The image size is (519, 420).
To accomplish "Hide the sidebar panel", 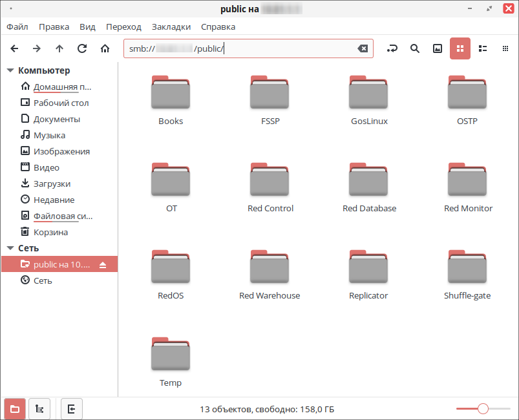I will (x=72, y=409).
